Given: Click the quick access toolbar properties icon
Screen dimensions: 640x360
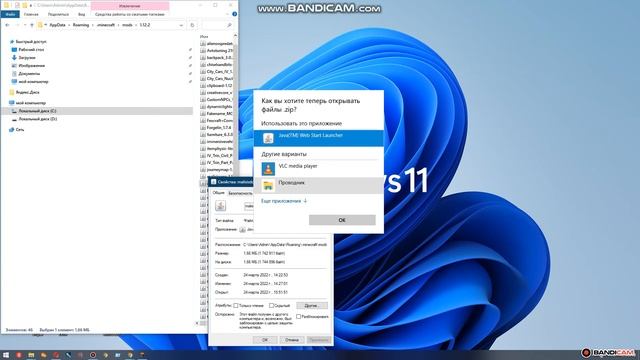Looking at the screenshot, I should click(17, 5).
